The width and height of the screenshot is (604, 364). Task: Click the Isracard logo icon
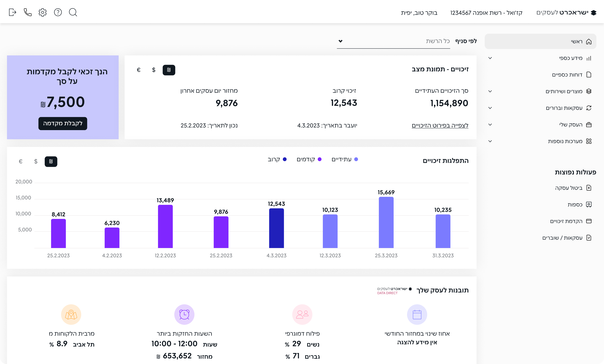pos(593,12)
